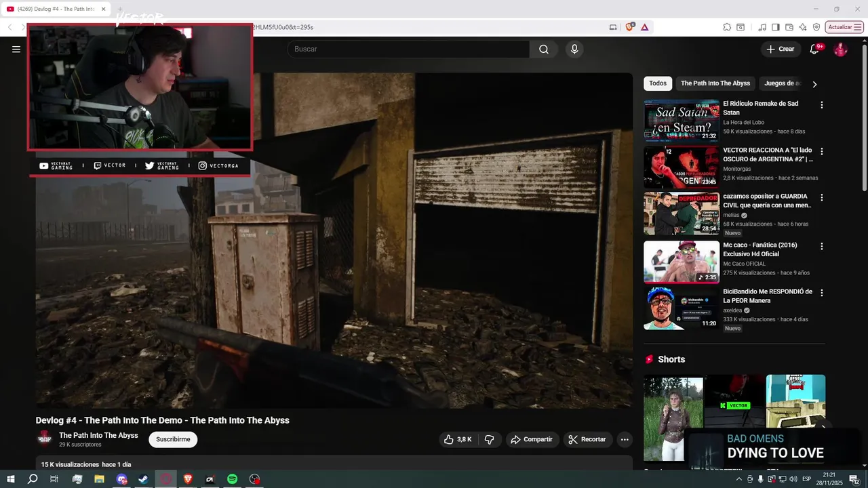Click Brave Shields lion icon in address bar
The width and height of the screenshot is (868, 488).
click(x=630, y=27)
